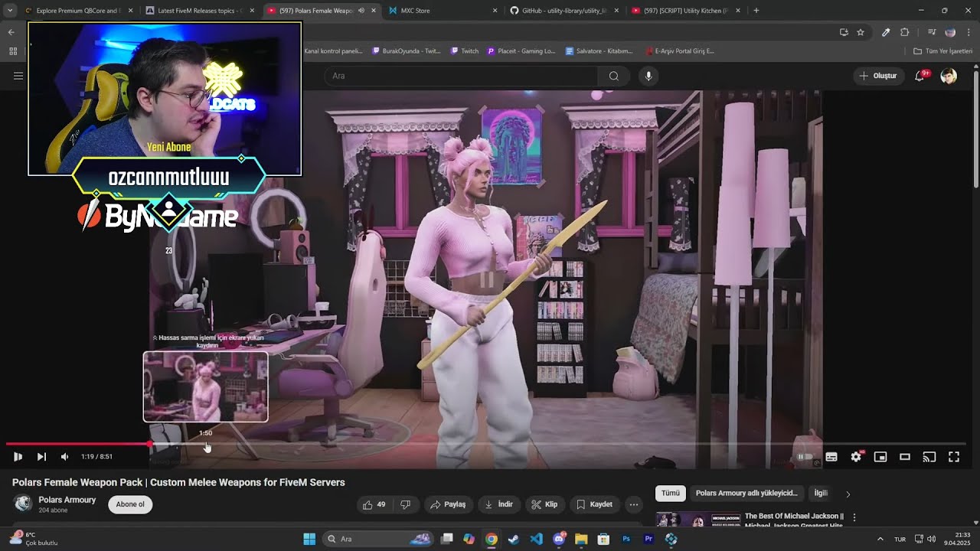Dislike this video

[406, 504]
